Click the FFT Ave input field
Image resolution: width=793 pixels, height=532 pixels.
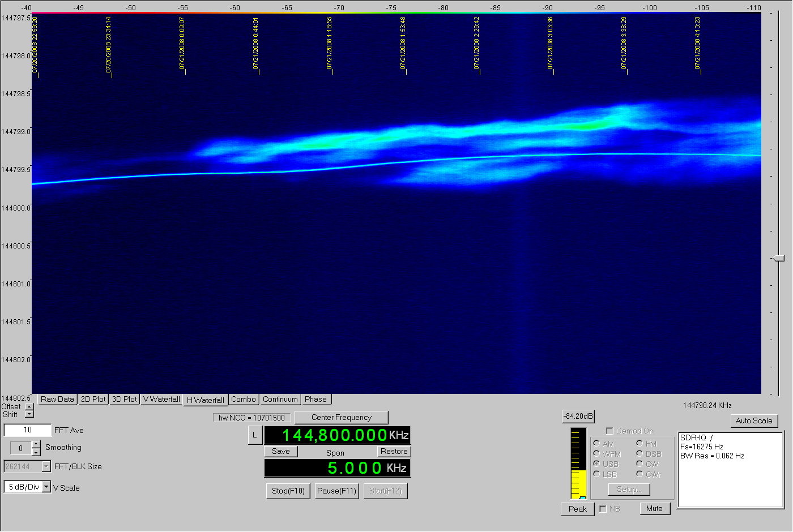[x=28, y=430]
